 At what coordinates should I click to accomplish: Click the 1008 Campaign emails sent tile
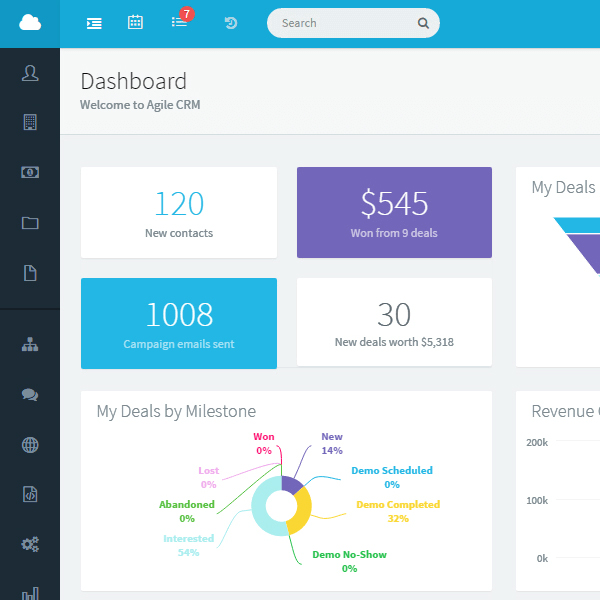(x=179, y=323)
